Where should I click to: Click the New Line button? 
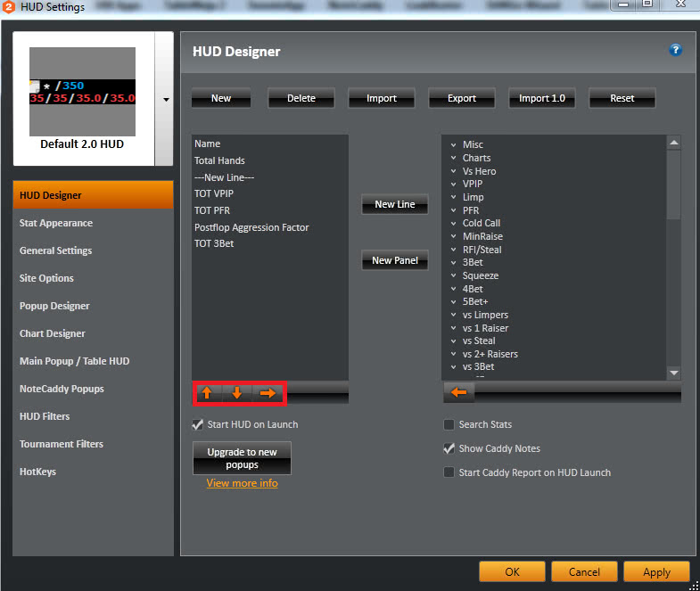[x=394, y=204]
